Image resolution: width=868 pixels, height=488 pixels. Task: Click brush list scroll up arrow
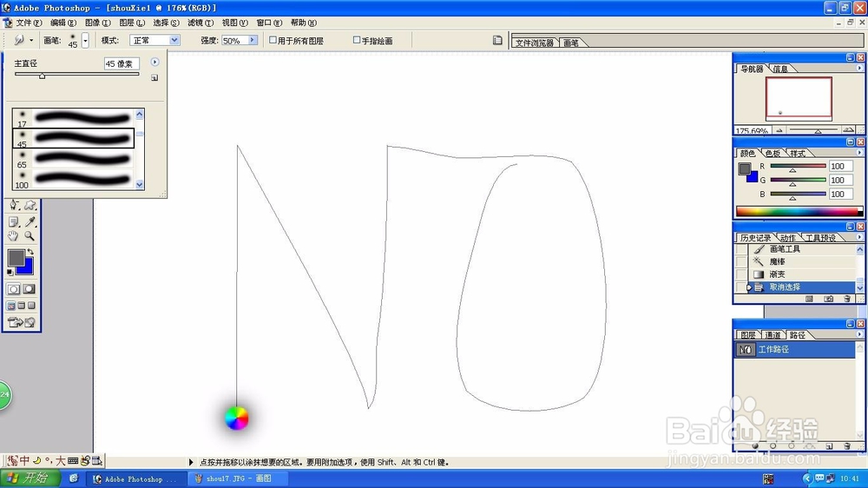coord(140,114)
